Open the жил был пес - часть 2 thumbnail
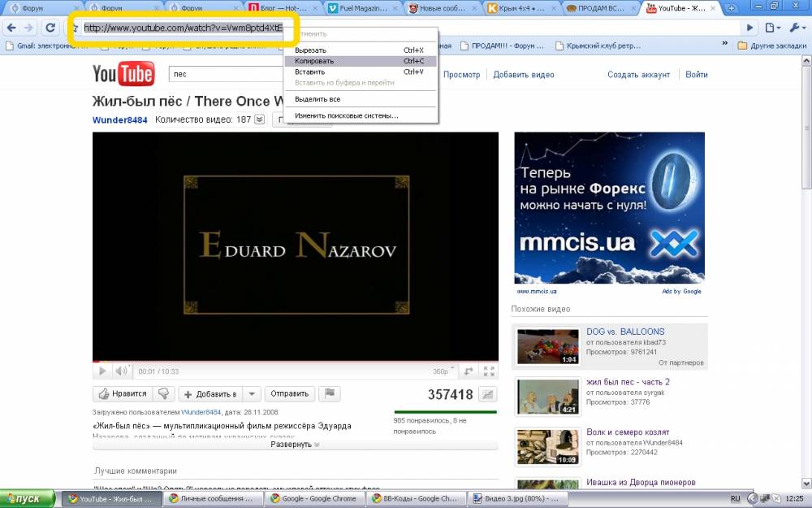The image size is (812, 508). pyautogui.click(x=548, y=397)
